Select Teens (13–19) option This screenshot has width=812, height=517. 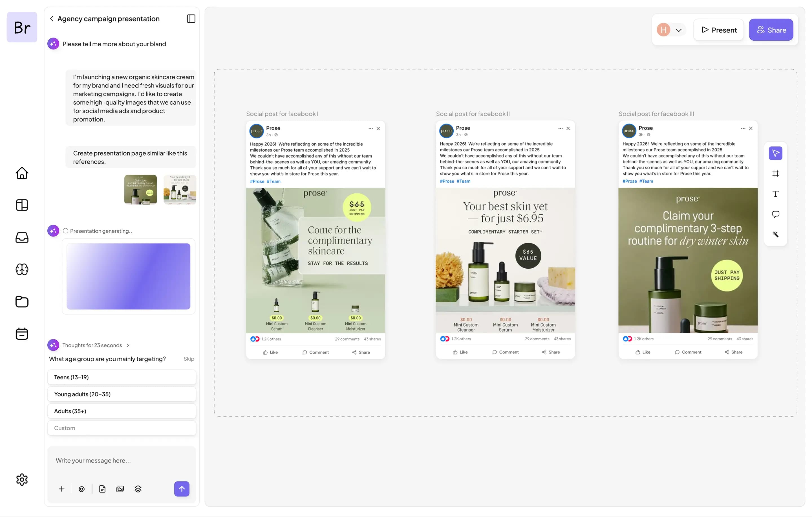(122, 377)
